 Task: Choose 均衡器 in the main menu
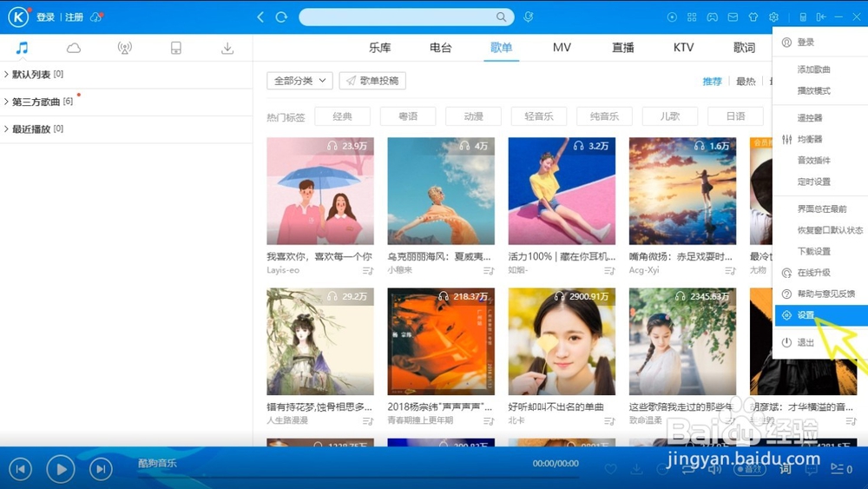coord(821,139)
